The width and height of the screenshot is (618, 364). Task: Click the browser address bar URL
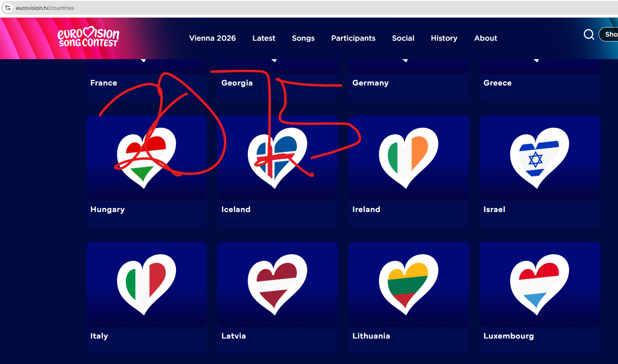click(45, 8)
